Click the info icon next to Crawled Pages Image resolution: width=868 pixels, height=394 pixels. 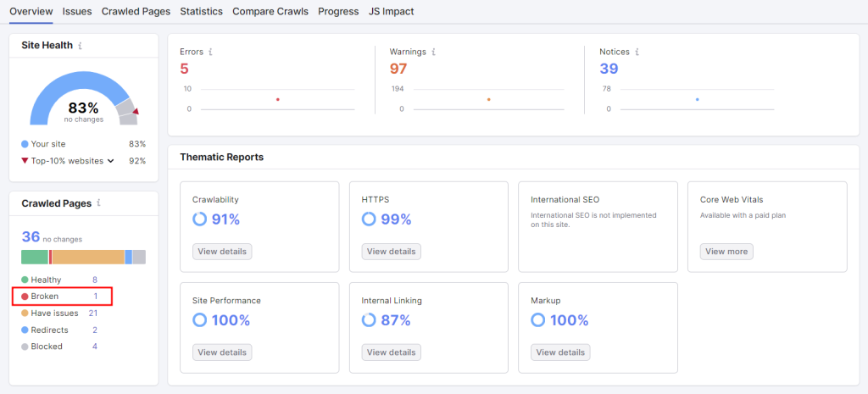click(x=99, y=203)
